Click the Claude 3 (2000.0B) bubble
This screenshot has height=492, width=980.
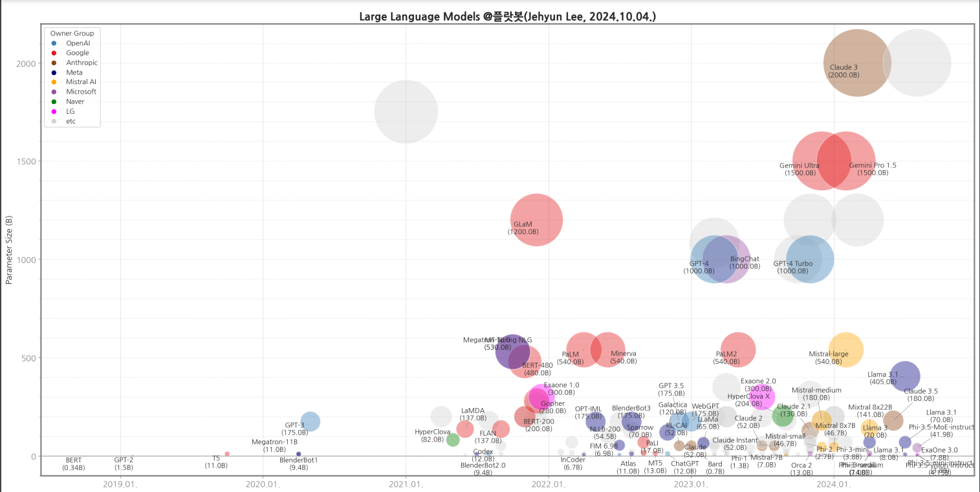tap(856, 63)
